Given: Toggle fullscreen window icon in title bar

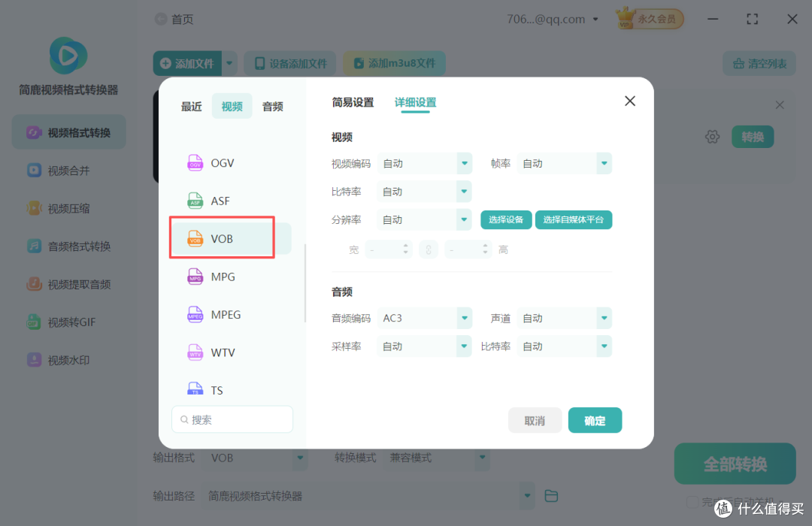Looking at the screenshot, I should tap(753, 19).
